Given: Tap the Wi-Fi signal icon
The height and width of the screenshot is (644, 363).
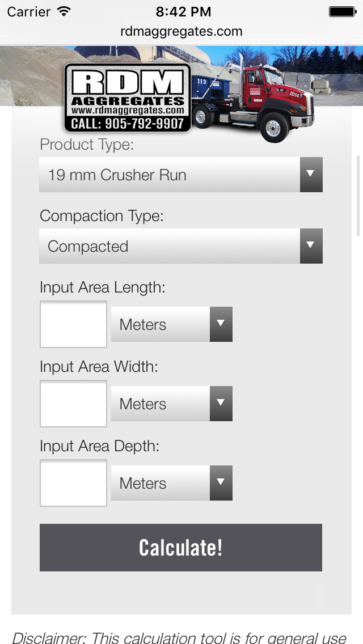Looking at the screenshot, I should 64,11.
